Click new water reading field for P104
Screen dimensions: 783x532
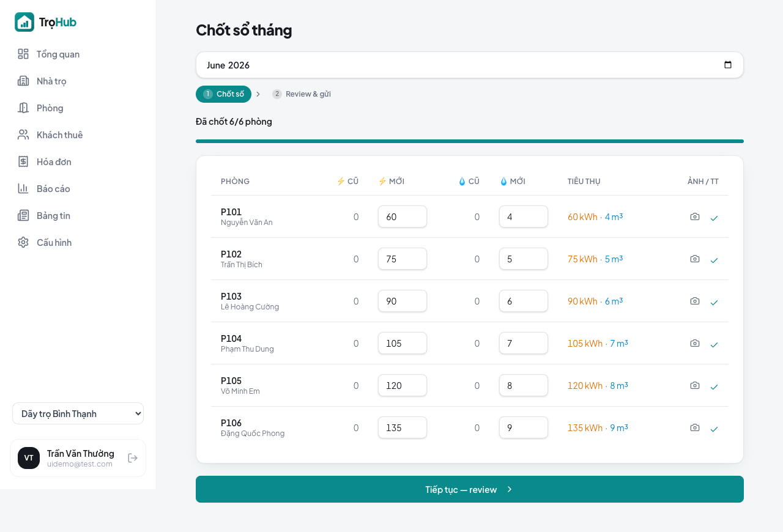(x=524, y=343)
